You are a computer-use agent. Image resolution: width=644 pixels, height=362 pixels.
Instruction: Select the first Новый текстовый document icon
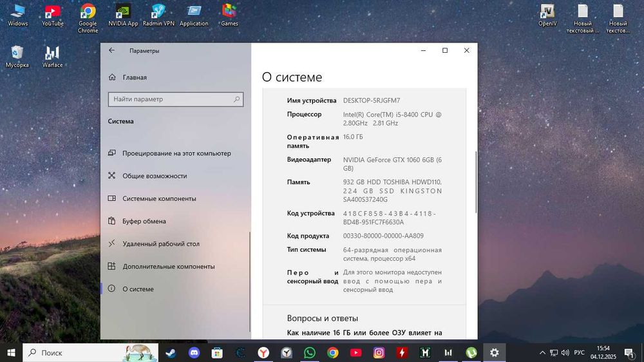583,19
